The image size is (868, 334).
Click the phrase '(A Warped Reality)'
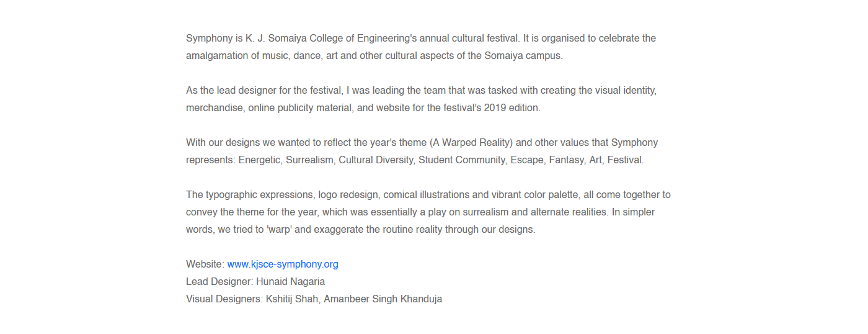(x=471, y=143)
